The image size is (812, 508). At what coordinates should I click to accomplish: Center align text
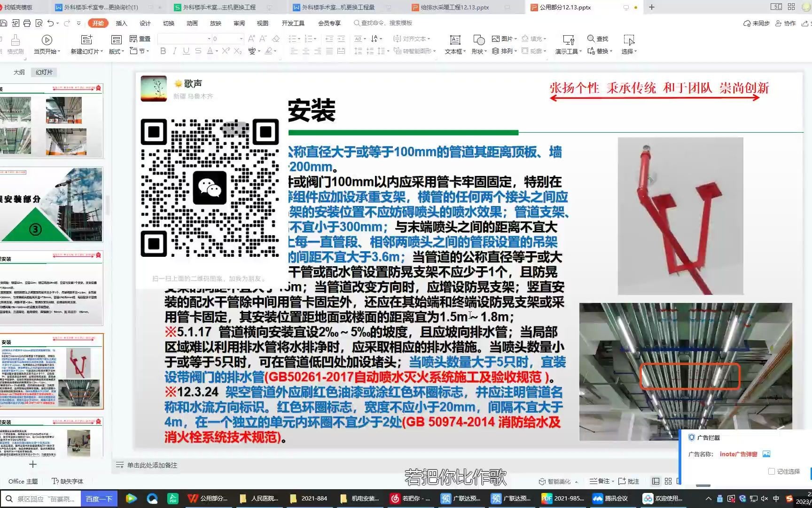[x=306, y=51]
